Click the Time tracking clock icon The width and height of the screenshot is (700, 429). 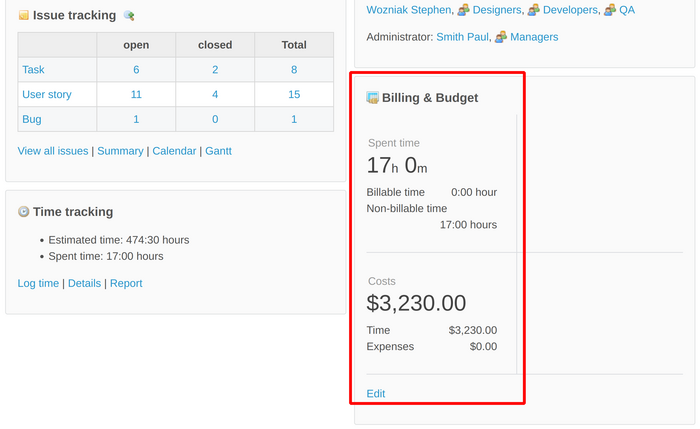coord(24,212)
